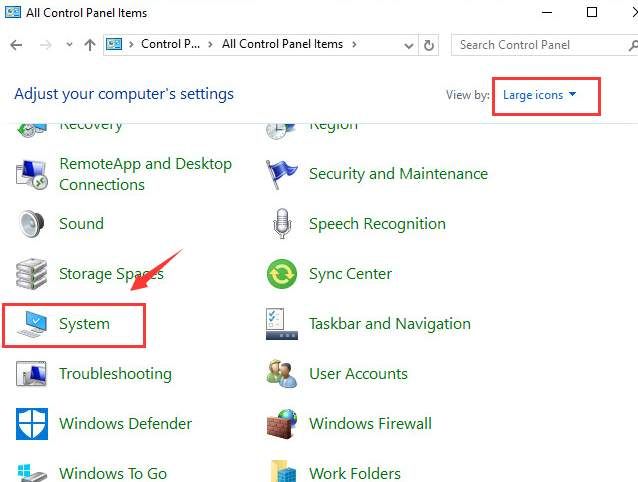This screenshot has height=482, width=638.
Task: Open Speech Recognition microphone icon
Action: click(x=282, y=224)
